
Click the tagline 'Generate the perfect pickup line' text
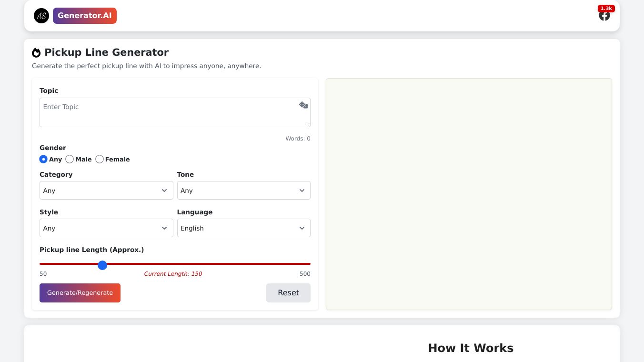[146, 66]
